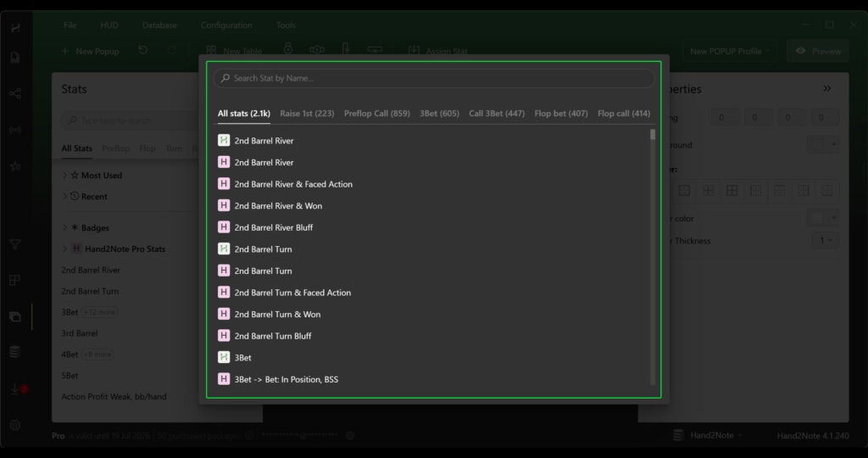This screenshot has height=458, width=868.
Task: Click the database stack icon in left sidebar
Action: (14, 352)
